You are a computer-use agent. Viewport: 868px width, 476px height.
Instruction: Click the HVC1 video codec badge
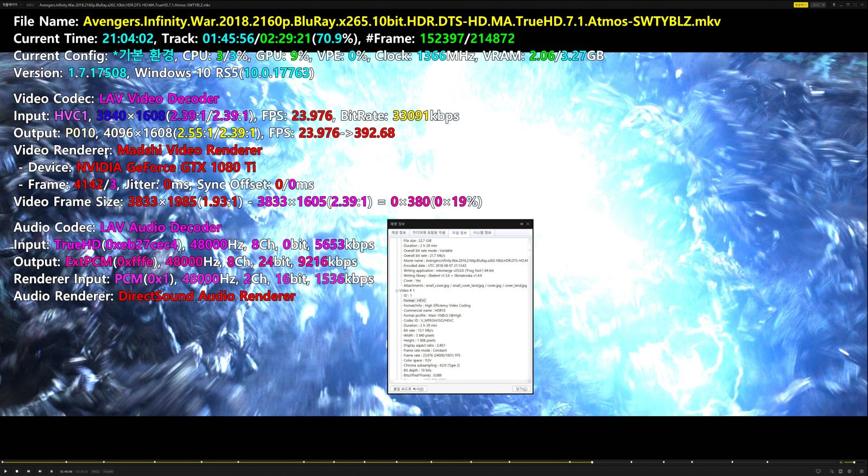coord(96,472)
